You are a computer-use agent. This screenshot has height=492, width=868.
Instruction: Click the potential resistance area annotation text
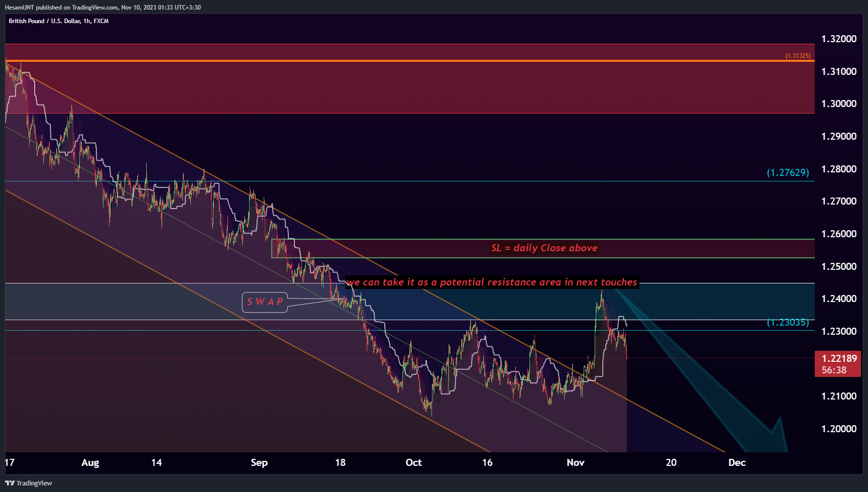492,282
